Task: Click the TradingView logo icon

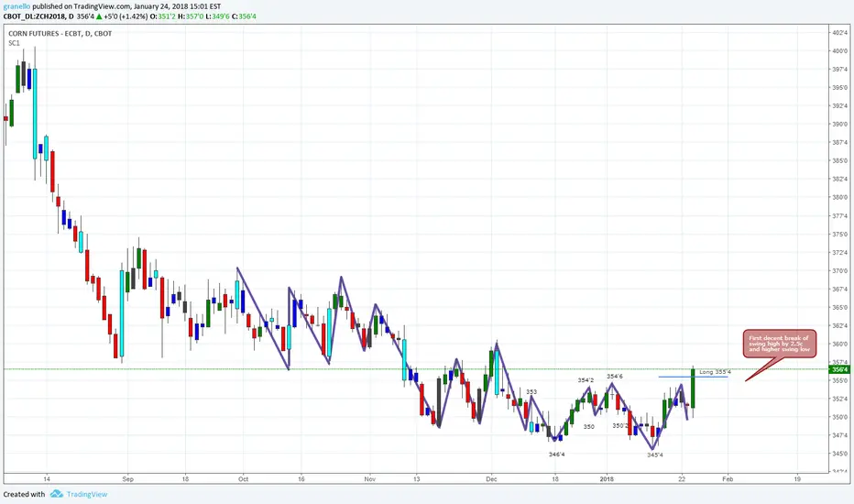Action: tap(57, 494)
